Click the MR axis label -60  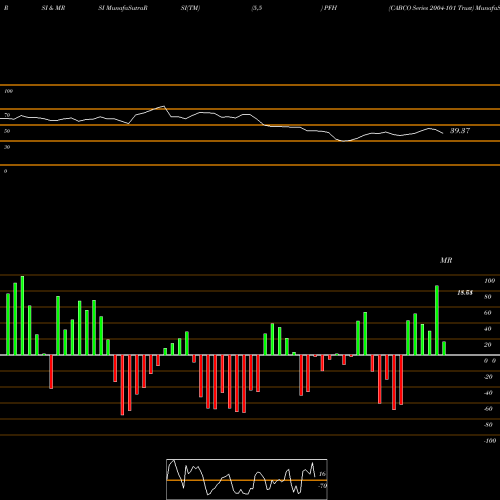[x=488, y=409]
